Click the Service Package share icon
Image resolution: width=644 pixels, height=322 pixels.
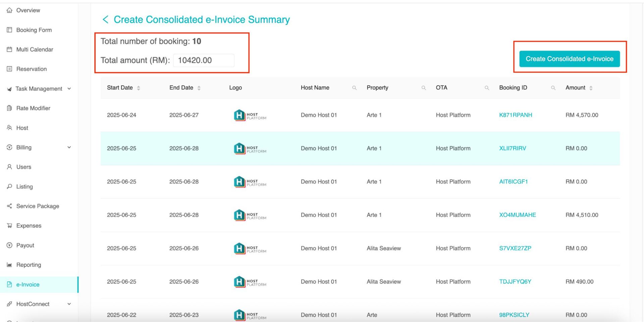coord(9,206)
